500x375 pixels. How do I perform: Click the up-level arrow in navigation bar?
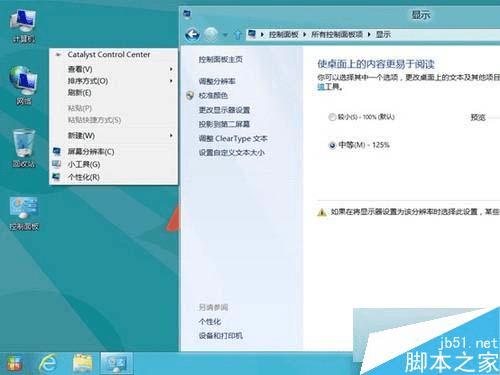click(x=238, y=35)
